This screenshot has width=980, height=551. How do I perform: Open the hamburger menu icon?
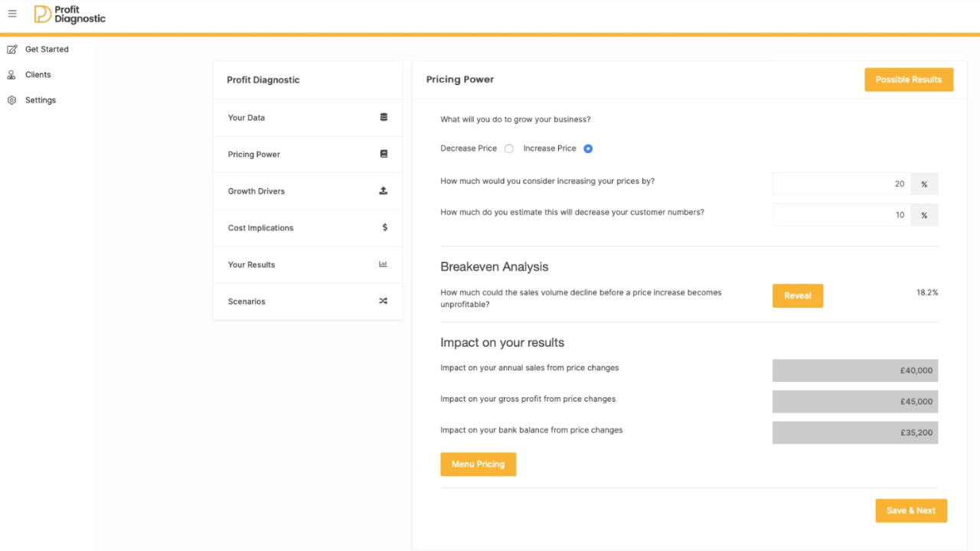pos(12,14)
